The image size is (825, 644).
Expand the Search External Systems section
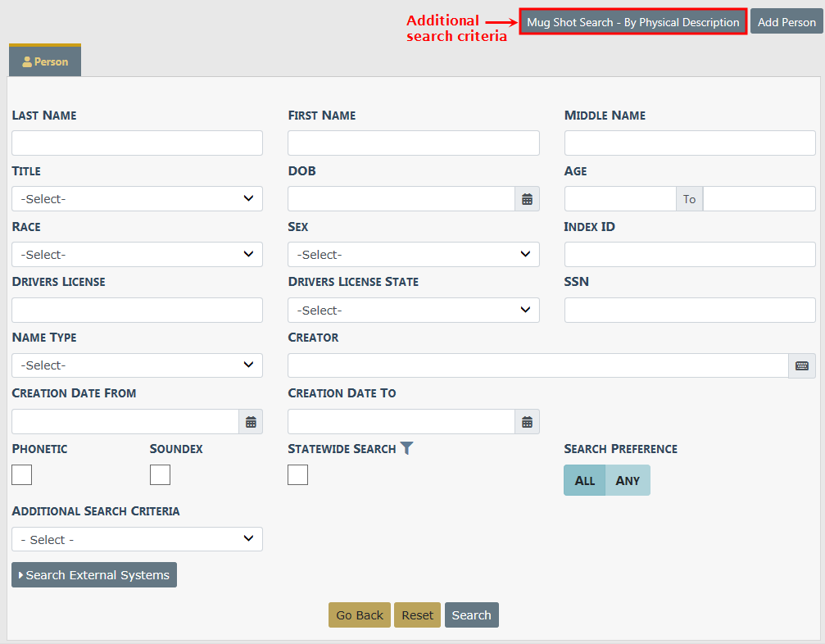(x=94, y=575)
